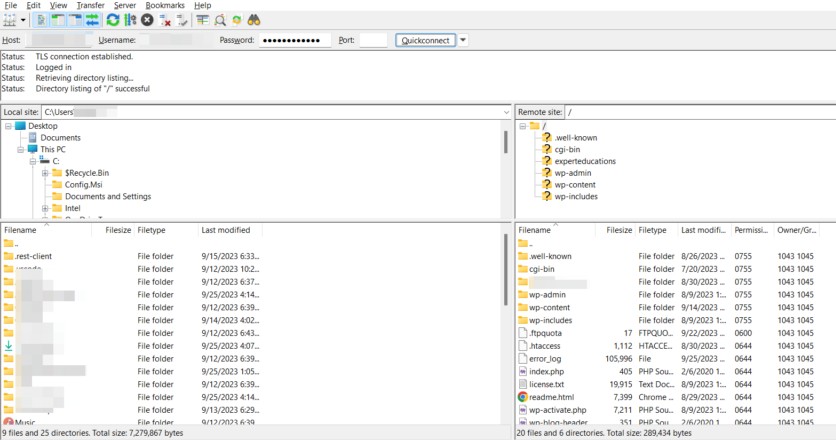Open the Site Manager icon
Image resolution: width=836 pixels, height=440 pixels.
(12, 19)
